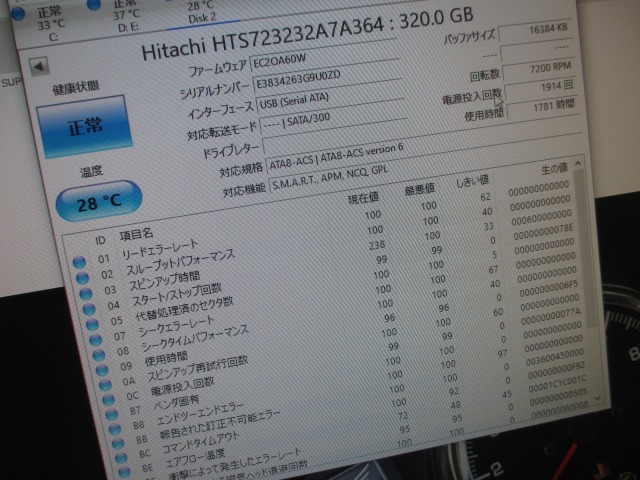This screenshot has width=640, height=480.
Task: Click the blue status icon for ID 03
Action: pos(85,293)
